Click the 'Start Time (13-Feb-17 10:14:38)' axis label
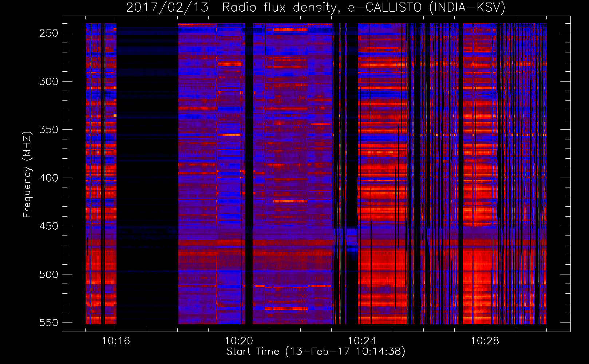Screen dimensions: 589x364 316,352
